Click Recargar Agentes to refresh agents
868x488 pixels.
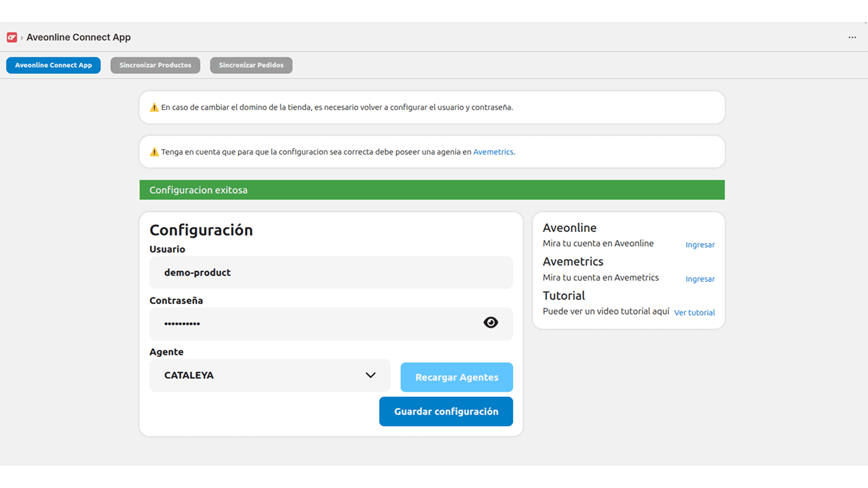tap(456, 377)
